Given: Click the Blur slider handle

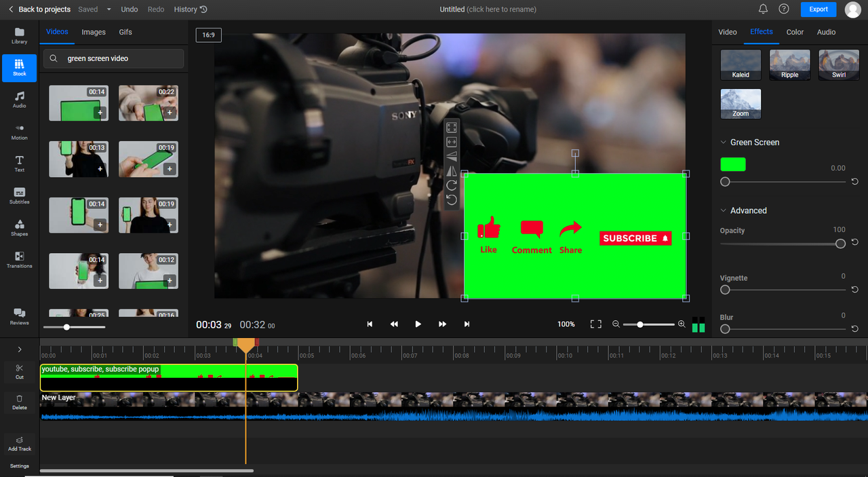Looking at the screenshot, I should tap(725, 329).
